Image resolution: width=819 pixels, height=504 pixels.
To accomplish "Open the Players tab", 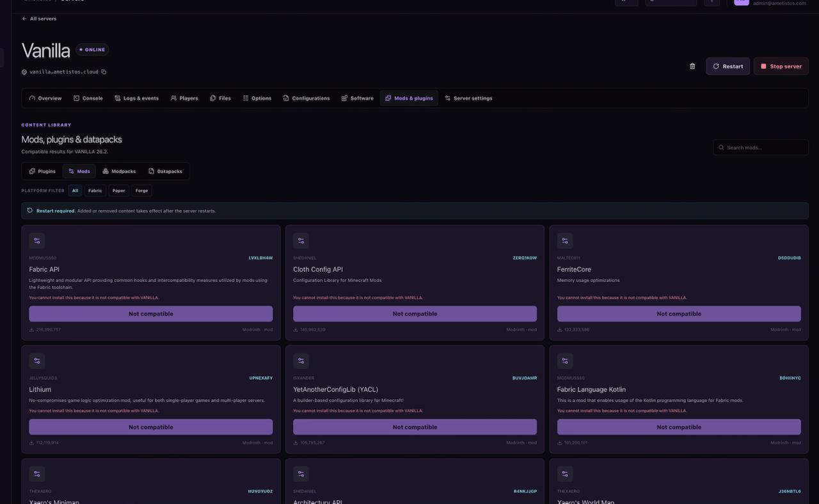I will (184, 98).
